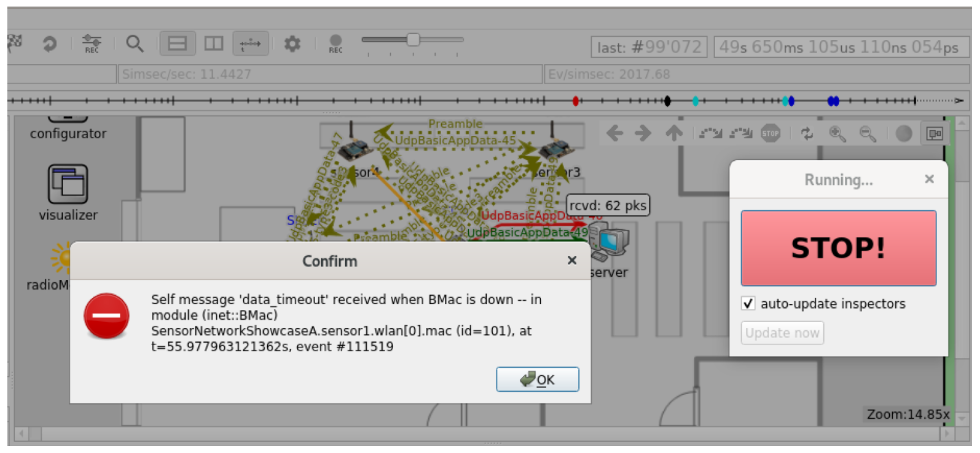Click the animation speed slider handle
The image size is (980, 453).
point(413,40)
